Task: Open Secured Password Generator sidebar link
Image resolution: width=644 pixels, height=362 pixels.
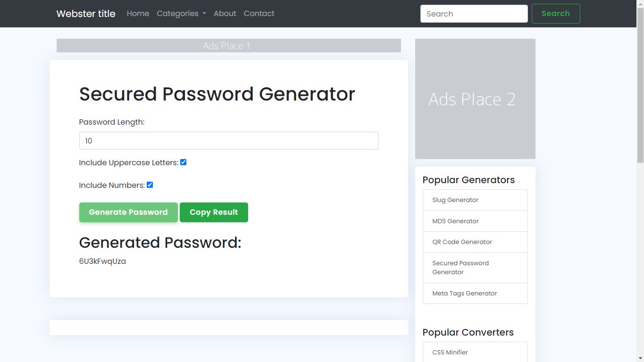Action: 475,268
